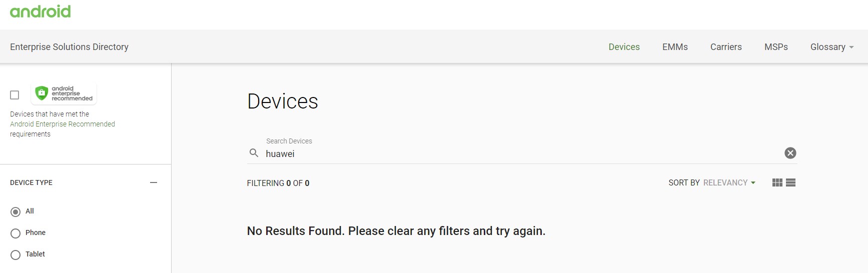
Task: Select the Tablet device type
Action: coord(16,255)
